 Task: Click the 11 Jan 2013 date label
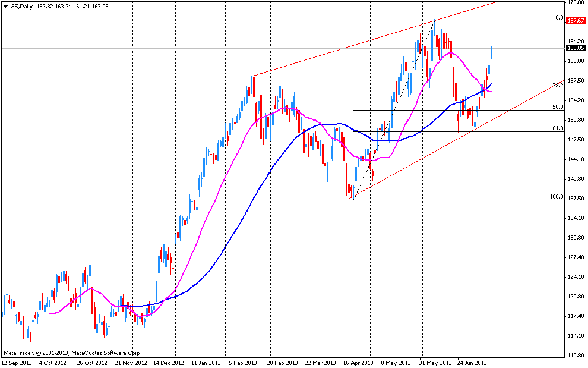coord(206,363)
